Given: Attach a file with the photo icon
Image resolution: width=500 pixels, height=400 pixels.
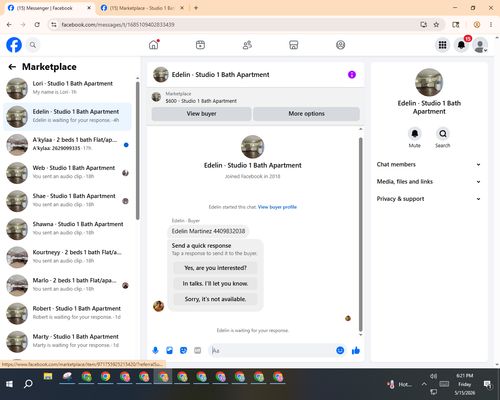Looking at the screenshot, I should 170,350.
